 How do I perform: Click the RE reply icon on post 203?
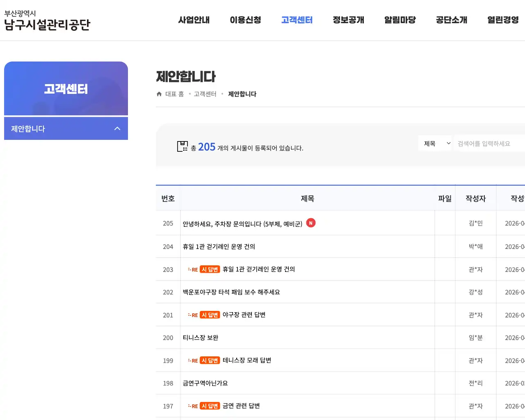coord(192,269)
